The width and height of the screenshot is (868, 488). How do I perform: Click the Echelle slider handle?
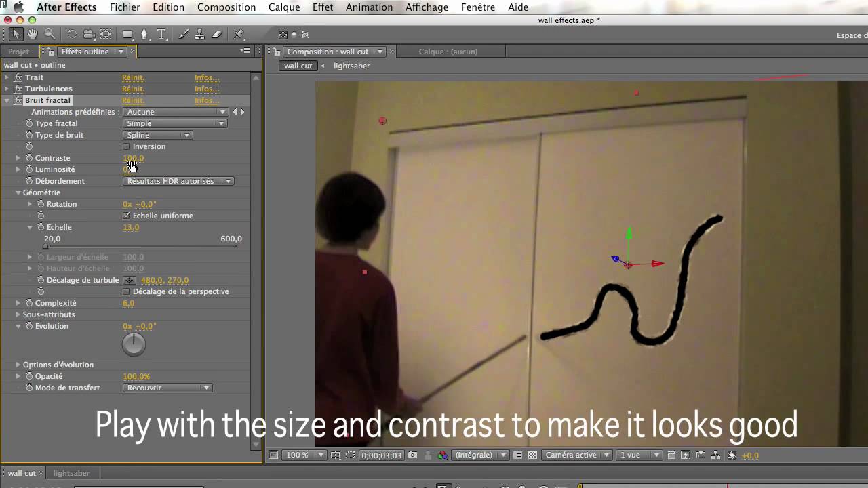coord(45,247)
